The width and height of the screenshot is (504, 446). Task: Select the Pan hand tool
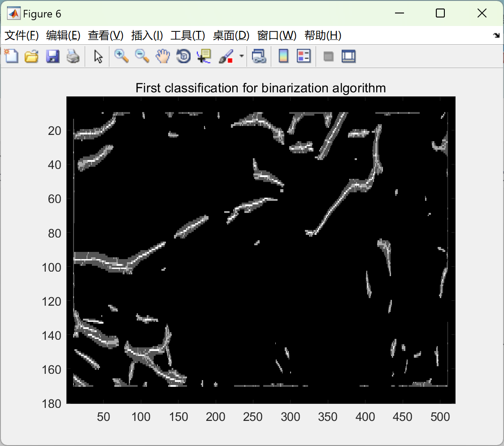tap(163, 56)
